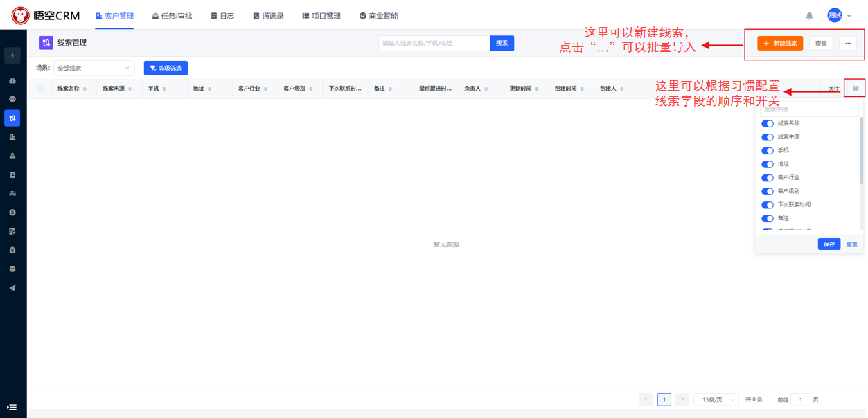
Task: Click the chat bubble icon in sidebar
Action: coord(12,100)
